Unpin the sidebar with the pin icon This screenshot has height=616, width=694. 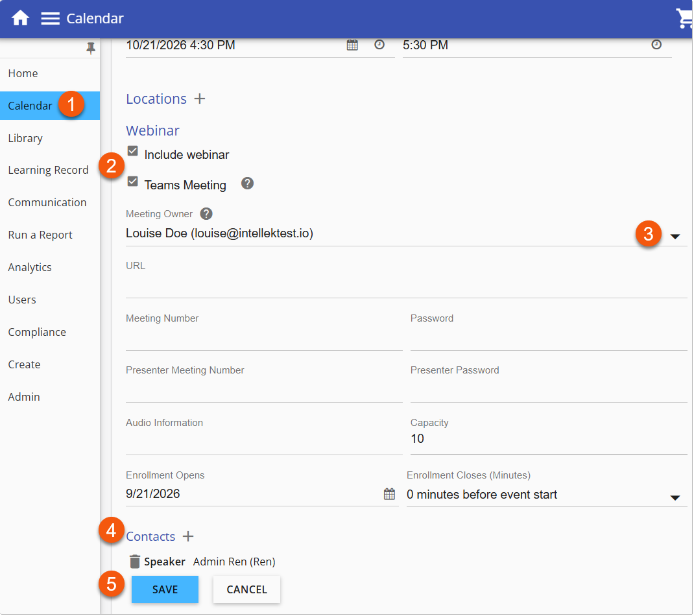click(91, 48)
